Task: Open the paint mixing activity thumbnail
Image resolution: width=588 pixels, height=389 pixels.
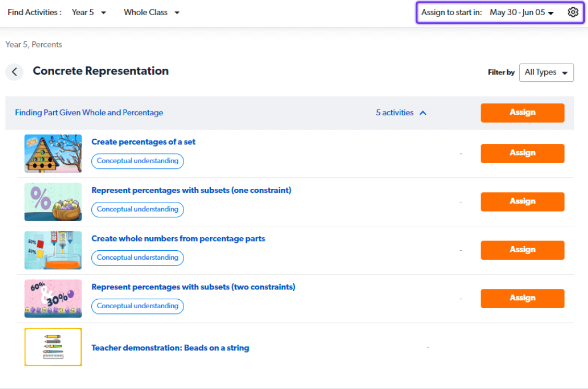Action: pyautogui.click(x=53, y=250)
